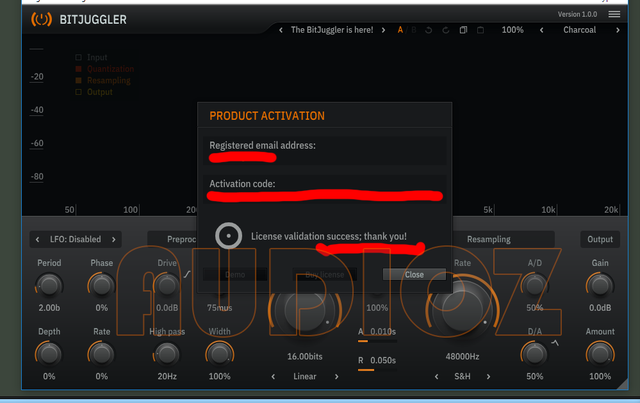Click the 20Hz High pass value

pyautogui.click(x=167, y=376)
